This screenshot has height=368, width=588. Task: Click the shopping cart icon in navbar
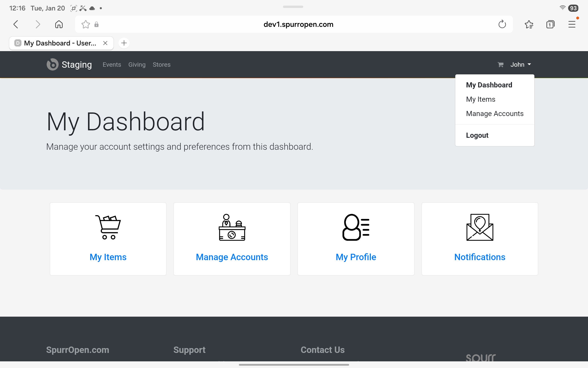[500, 65]
